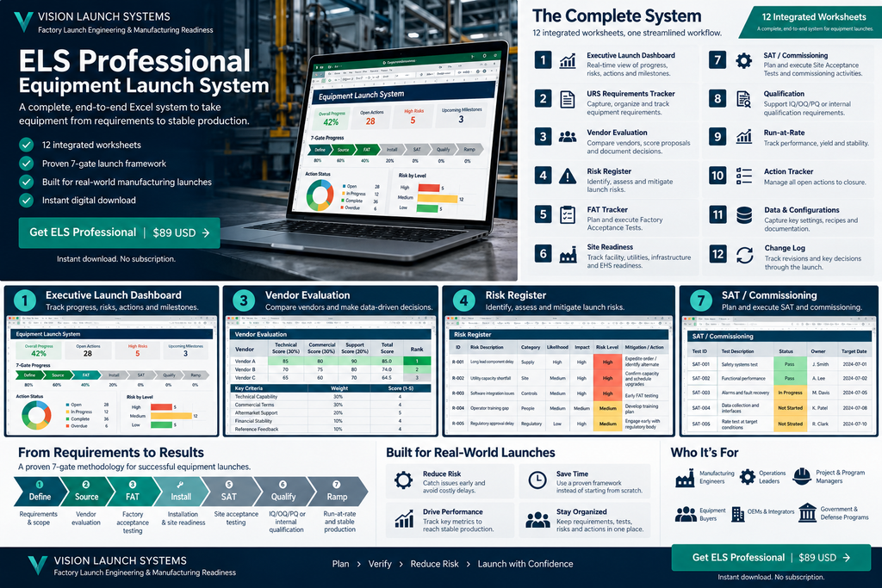Click the checkmark beside Proven 7-gate launch framework
This screenshot has height=588, width=882.
[27, 164]
